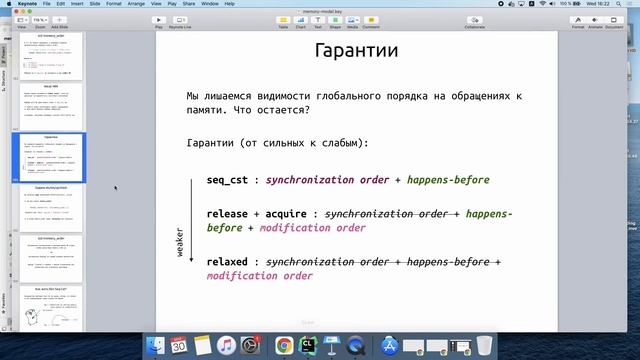640x360 pixels.
Task: Open the Share menu
Action: [x=189, y=4]
